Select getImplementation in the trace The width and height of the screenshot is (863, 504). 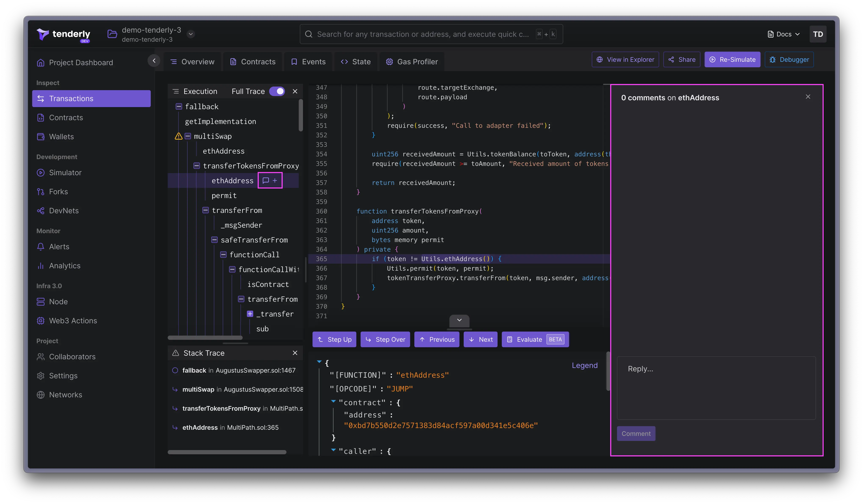point(221,121)
